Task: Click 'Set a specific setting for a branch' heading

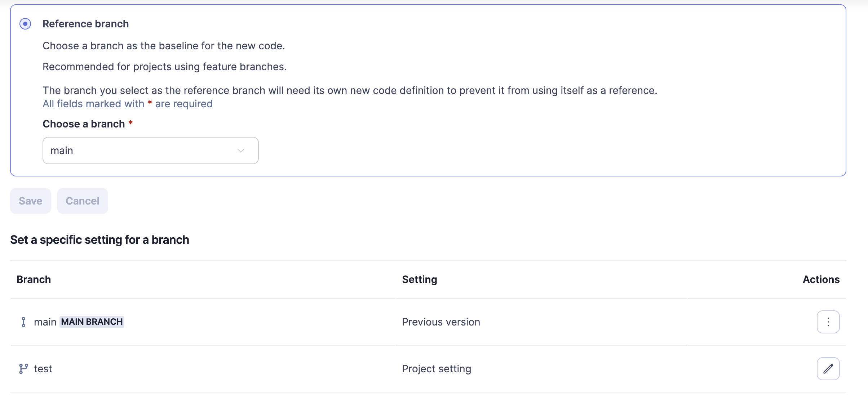Action: [x=99, y=240]
